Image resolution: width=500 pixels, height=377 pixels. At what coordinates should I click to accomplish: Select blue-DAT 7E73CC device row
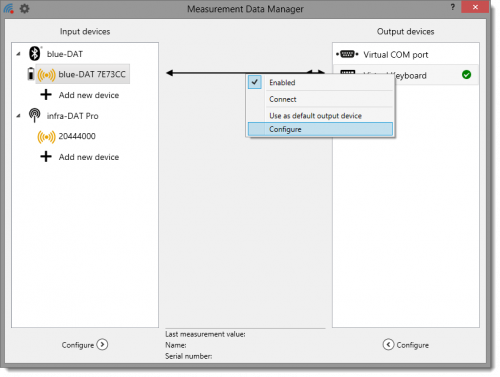(x=82, y=74)
